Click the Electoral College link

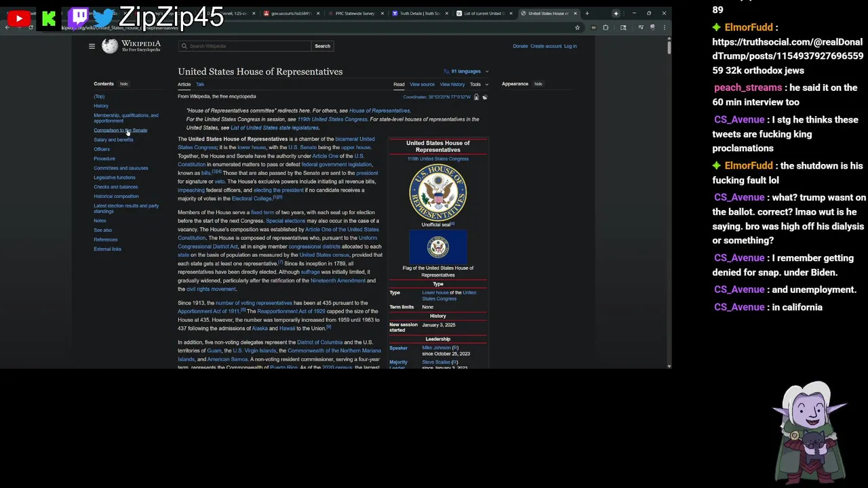pos(252,199)
